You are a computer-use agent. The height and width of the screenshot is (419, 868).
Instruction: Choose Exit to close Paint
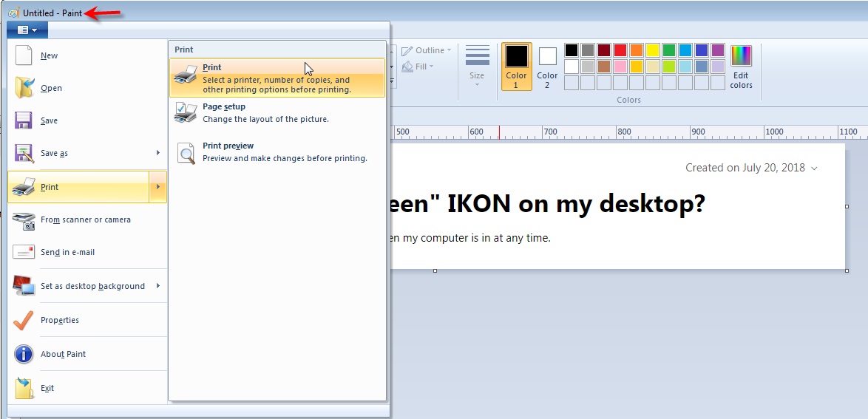[87, 388]
